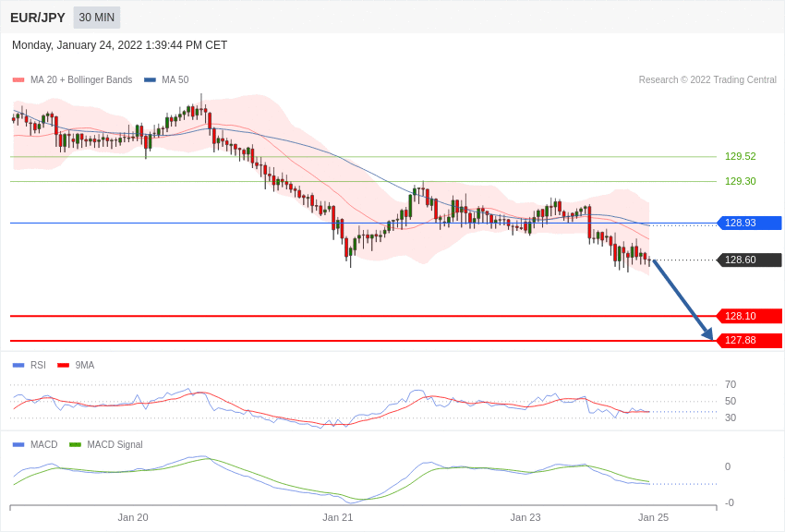
Task: Click the RSI 70 axis value
Action: point(731,384)
